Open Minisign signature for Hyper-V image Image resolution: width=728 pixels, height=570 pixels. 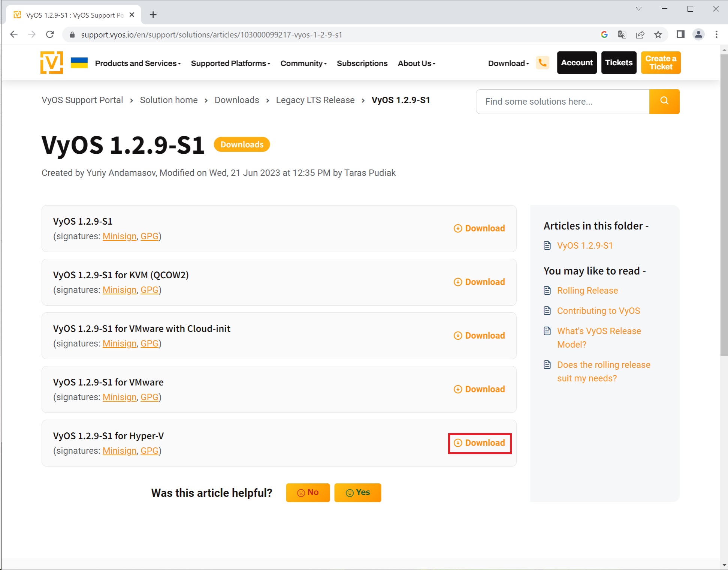click(120, 451)
